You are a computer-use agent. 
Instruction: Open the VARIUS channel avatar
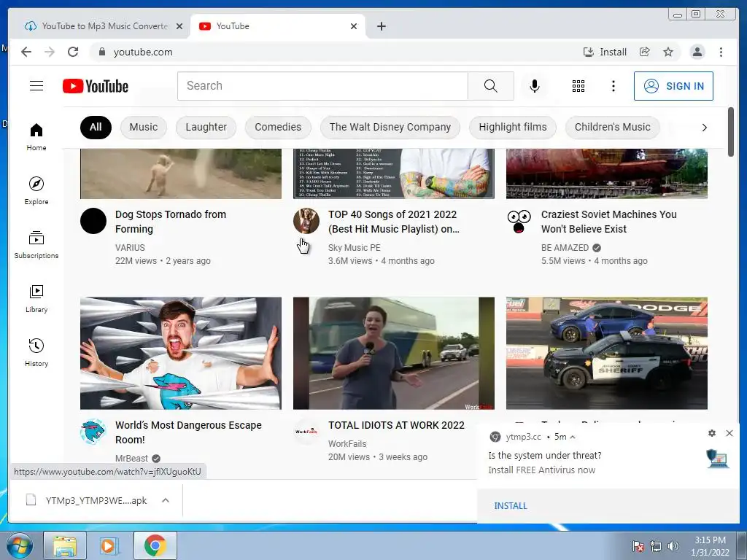(93, 221)
